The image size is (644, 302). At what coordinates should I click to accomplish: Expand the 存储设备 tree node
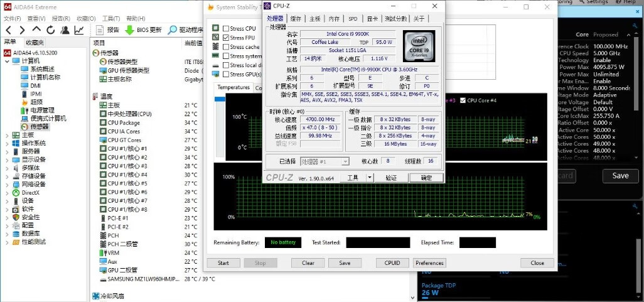click(x=7, y=176)
